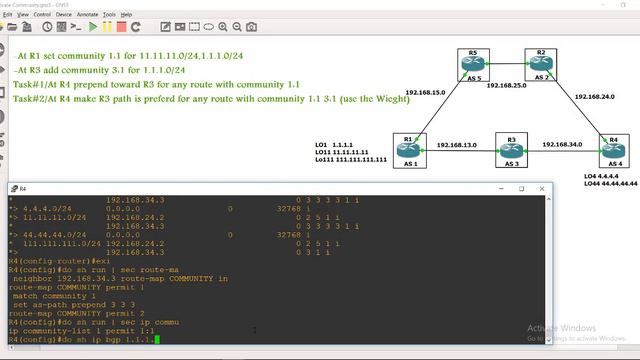Click the Task#2 weight note
640x360 pixels.
[x=211, y=99]
